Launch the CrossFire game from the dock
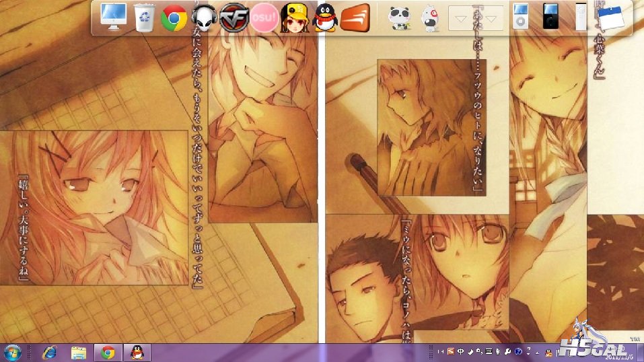 tap(234, 17)
